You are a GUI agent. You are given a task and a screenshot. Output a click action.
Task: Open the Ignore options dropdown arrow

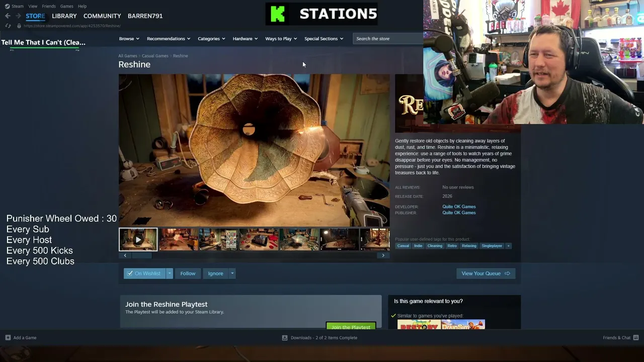click(x=232, y=274)
